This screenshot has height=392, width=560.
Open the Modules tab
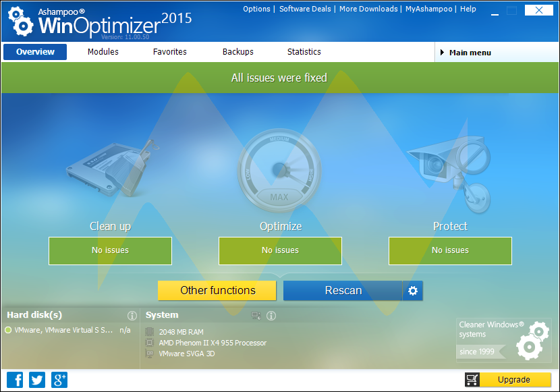tap(103, 52)
